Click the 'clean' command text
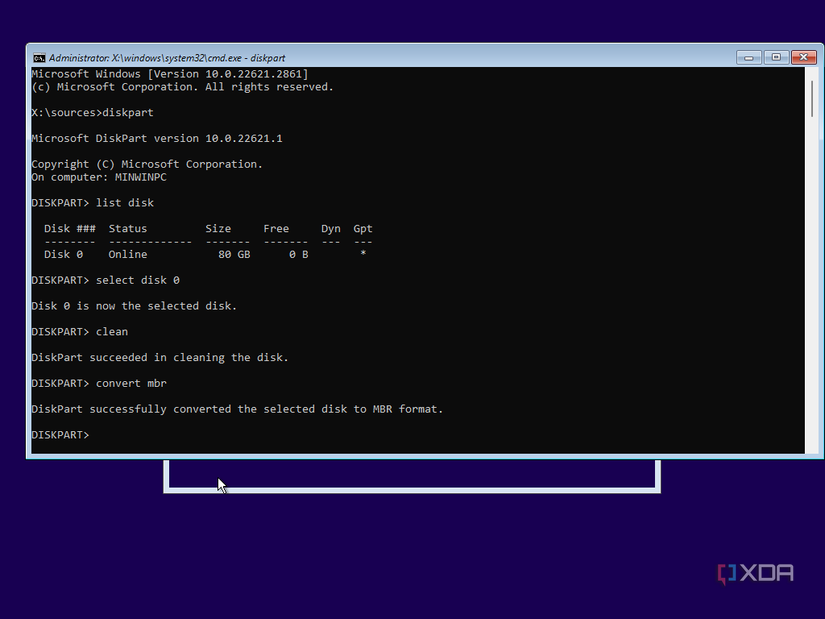 112,331
